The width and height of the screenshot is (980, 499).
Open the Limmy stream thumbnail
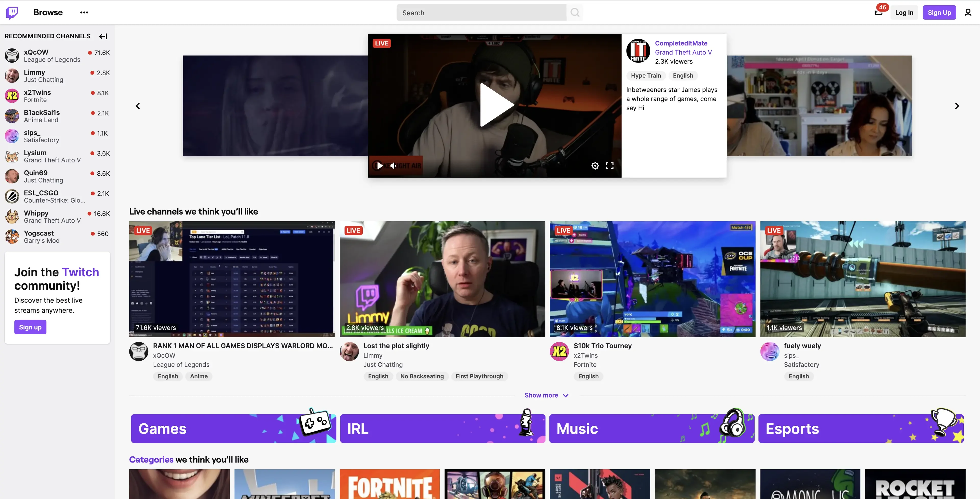pos(442,279)
